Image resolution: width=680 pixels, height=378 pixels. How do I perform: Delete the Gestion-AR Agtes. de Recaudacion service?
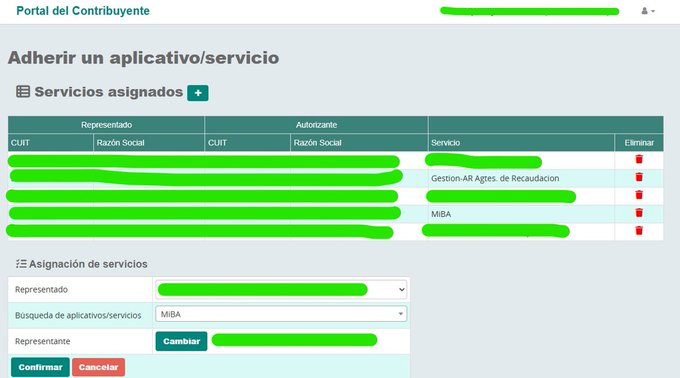click(639, 177)
